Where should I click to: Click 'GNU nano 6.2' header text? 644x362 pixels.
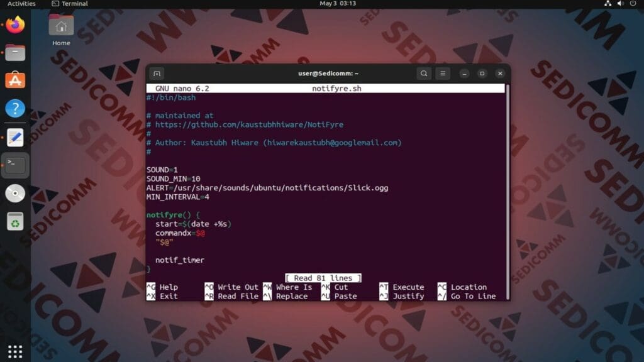[182, 88]
